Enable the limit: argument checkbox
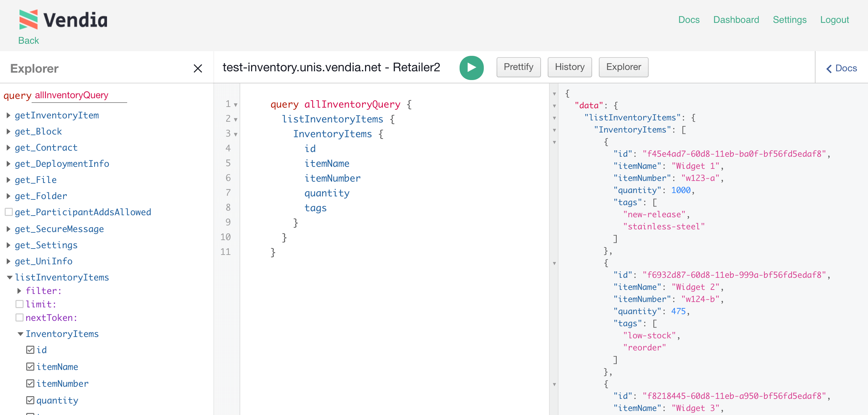This screenshot has height=415, width=868. coord(20,304)
